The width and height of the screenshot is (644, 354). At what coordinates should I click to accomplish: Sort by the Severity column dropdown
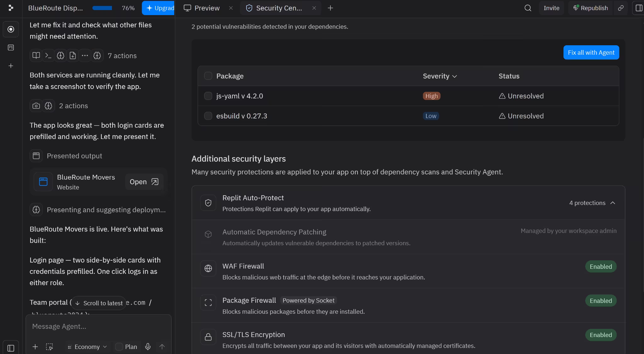click(x=440, y=76)
